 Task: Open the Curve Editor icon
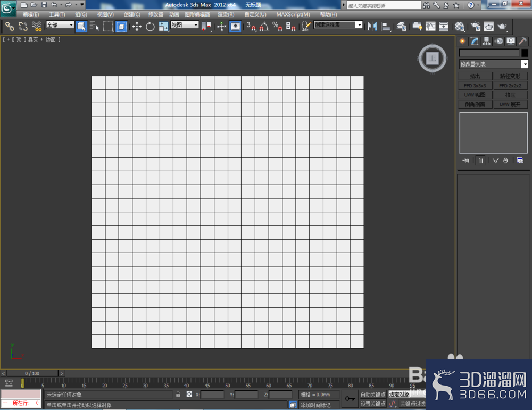(430, 26)
